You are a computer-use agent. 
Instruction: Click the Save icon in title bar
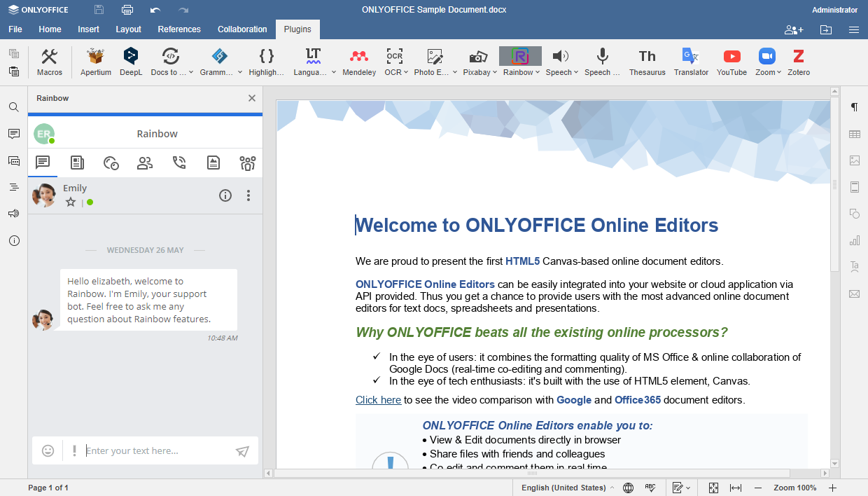[x=99, y=10]
